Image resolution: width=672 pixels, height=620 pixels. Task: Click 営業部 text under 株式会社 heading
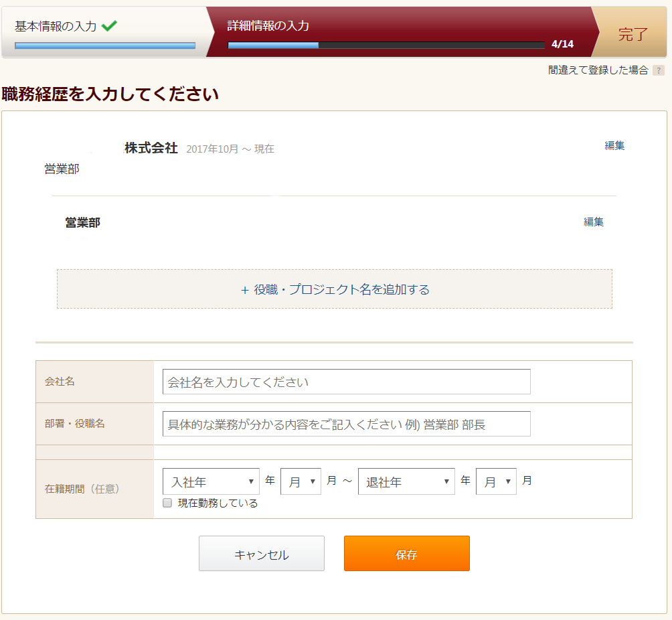62,169
